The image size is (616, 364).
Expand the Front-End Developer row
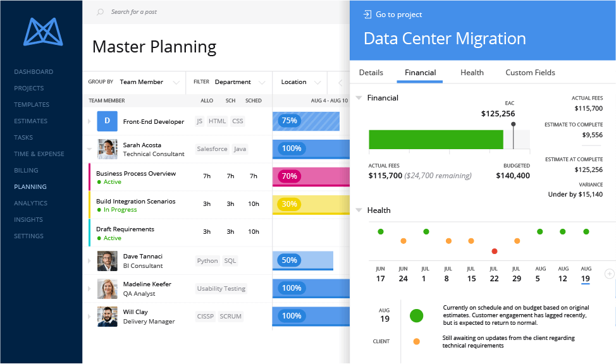[89, 122]
